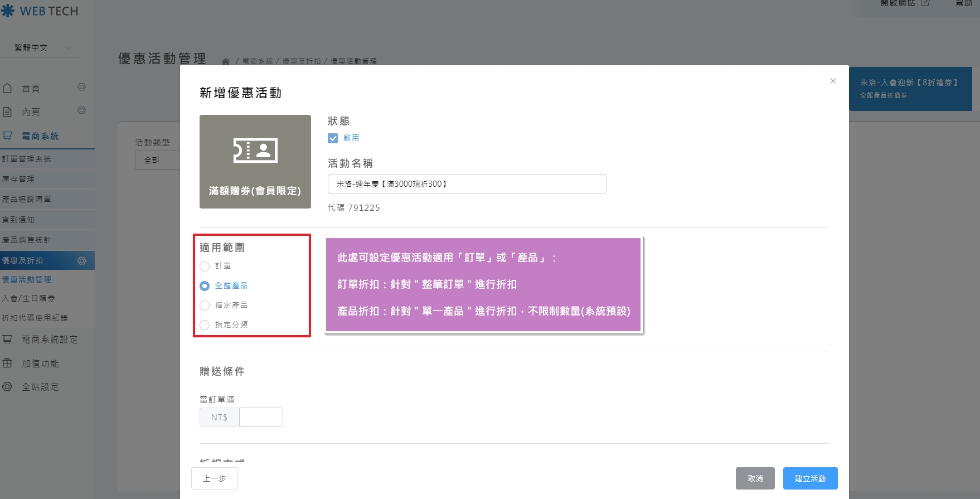This screenshot has height=499, width=980.
Task: Click the home icon in breadcrumb
Action: point(226,62)
